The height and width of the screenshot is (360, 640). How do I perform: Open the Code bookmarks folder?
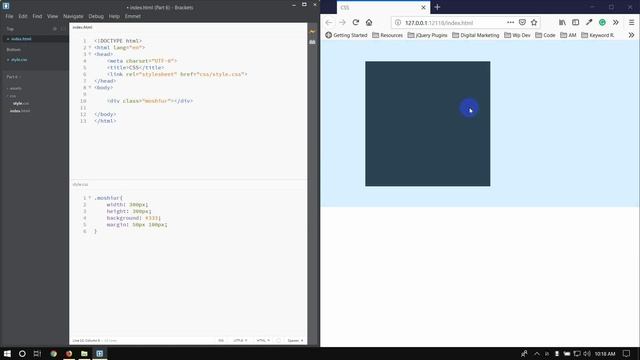tap(545, 36)
